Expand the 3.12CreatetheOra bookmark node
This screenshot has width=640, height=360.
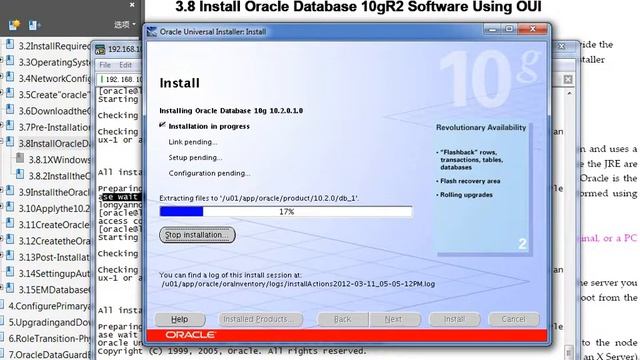click(x=1, y=240)
